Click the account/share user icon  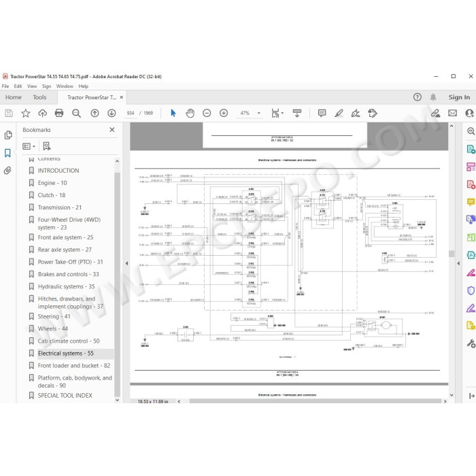point(470,114)
